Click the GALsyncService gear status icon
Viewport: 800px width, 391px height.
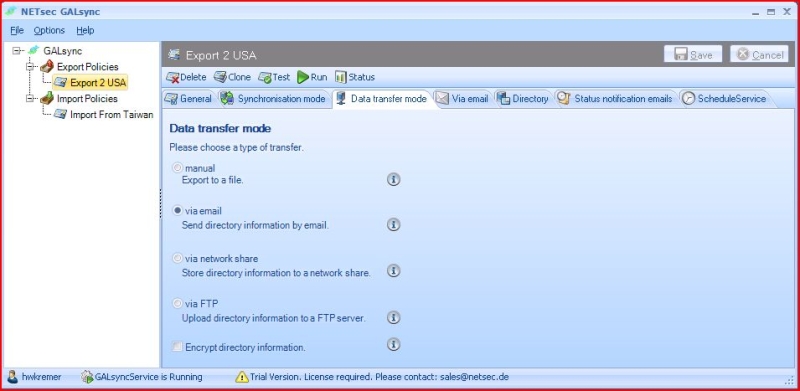[x=87, y=377]
